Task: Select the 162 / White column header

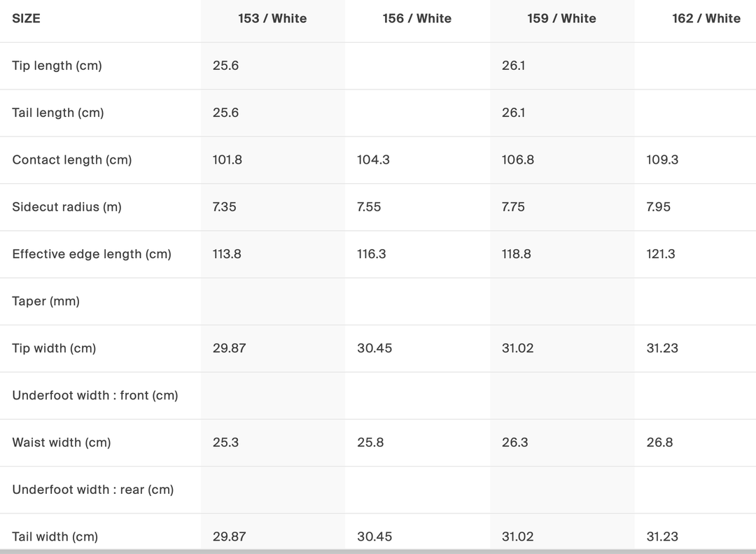Action: 706,19
